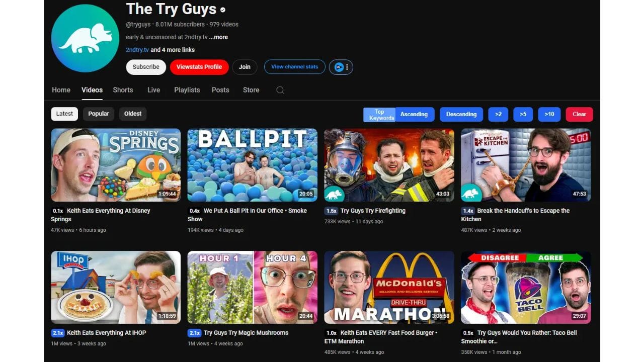Click the 1.5x badge on Try Guys Try Firefighting
Screen dimensions: 644x362
[x=331, y=211]
